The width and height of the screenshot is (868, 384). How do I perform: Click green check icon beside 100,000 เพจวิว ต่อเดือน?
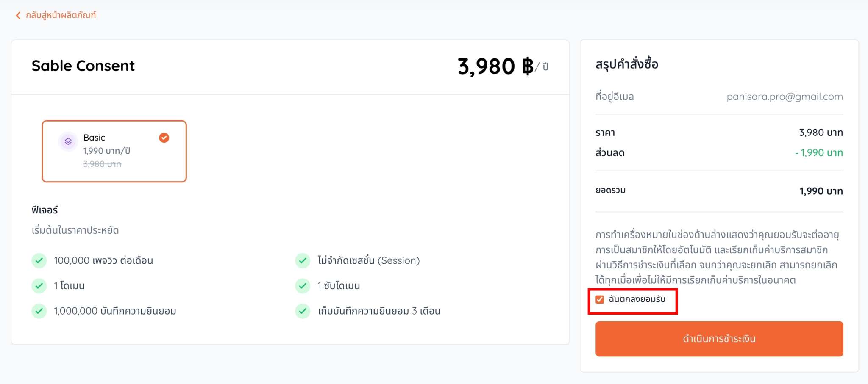[x=39, y=260]
